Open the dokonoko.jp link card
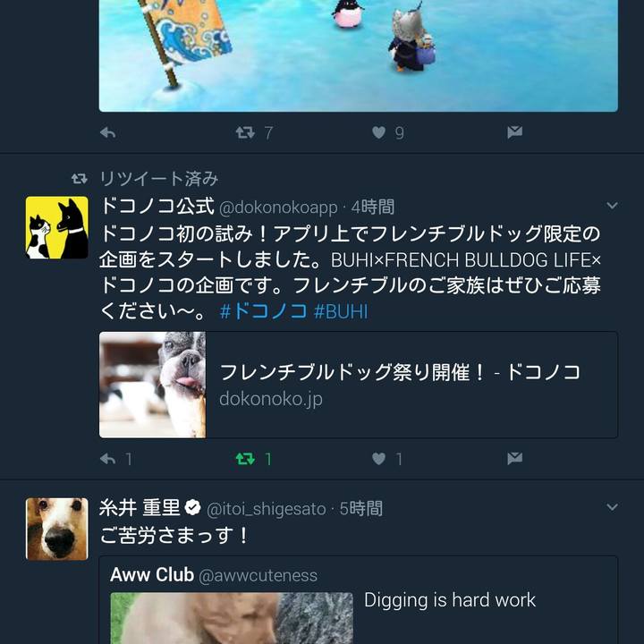The height and width of the screenshot is (644, 644). (x=359, y=385)
